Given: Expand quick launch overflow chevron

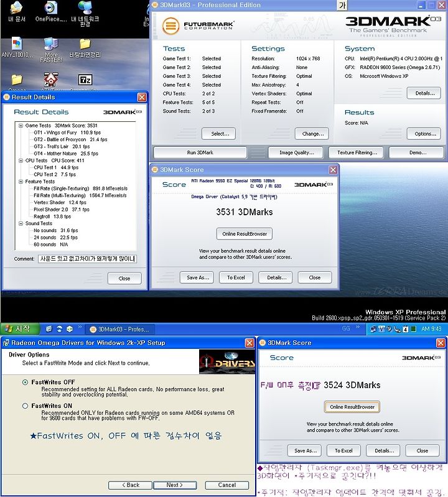Looking at the screenshot, I should pyautogui.click(x=80, y=327).
